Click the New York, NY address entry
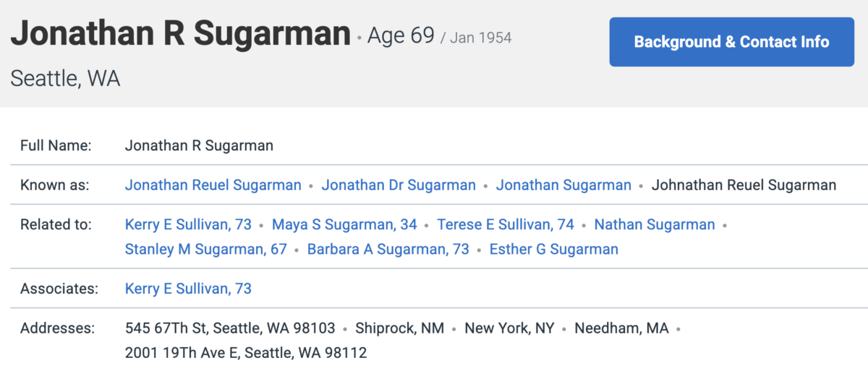Viewport: 868px width, 371px height. [x=509, y=328]
